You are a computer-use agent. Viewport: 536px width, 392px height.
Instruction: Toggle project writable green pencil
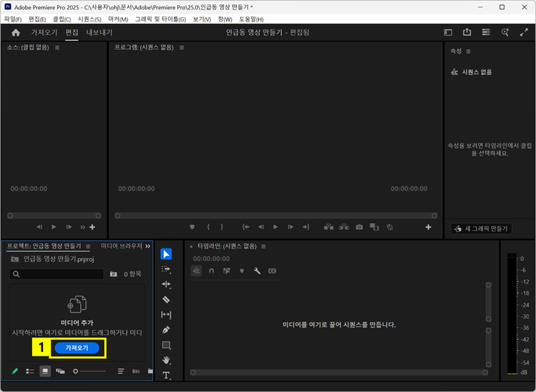coord(15,371)
